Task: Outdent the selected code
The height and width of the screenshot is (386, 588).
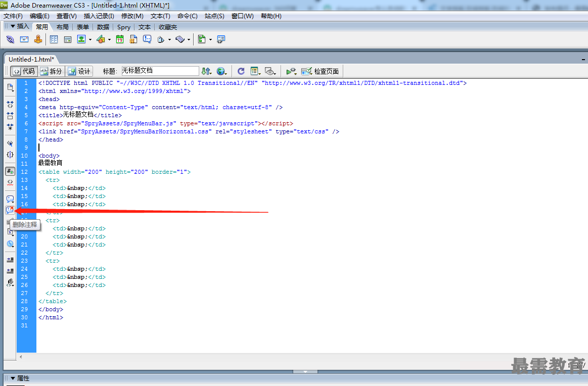Action: [10, 271]
